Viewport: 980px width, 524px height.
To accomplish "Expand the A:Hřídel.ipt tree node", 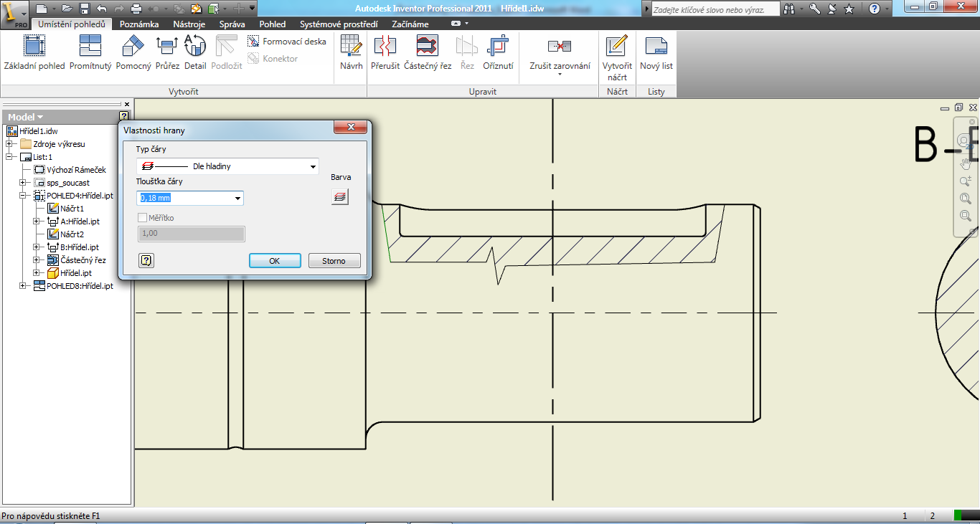I will pos(37,221).
